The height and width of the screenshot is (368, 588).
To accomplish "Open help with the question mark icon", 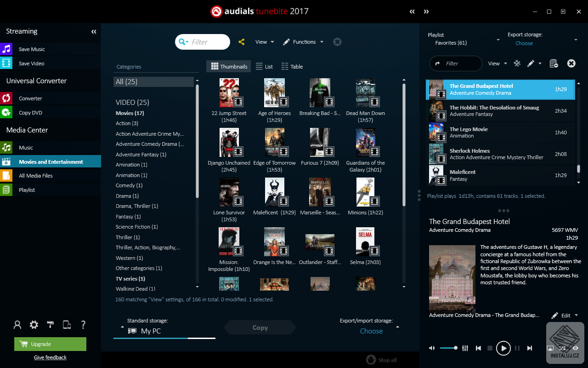I will point(84,325).
